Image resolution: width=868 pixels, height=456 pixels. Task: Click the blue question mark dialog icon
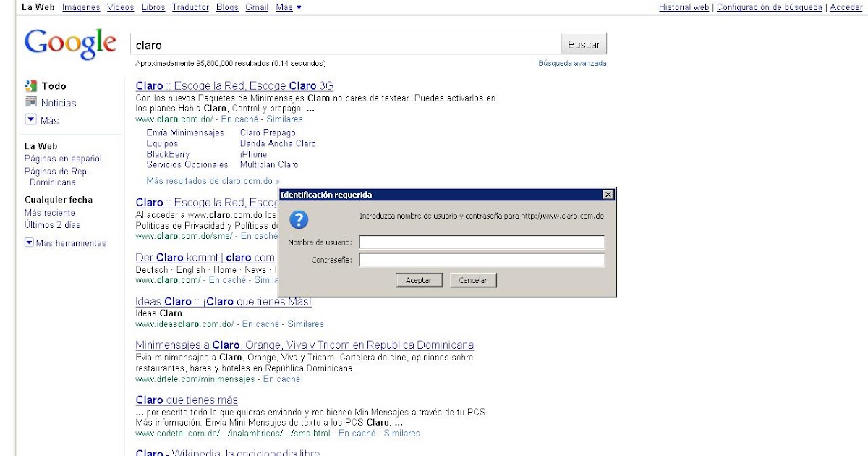[299, 220]
